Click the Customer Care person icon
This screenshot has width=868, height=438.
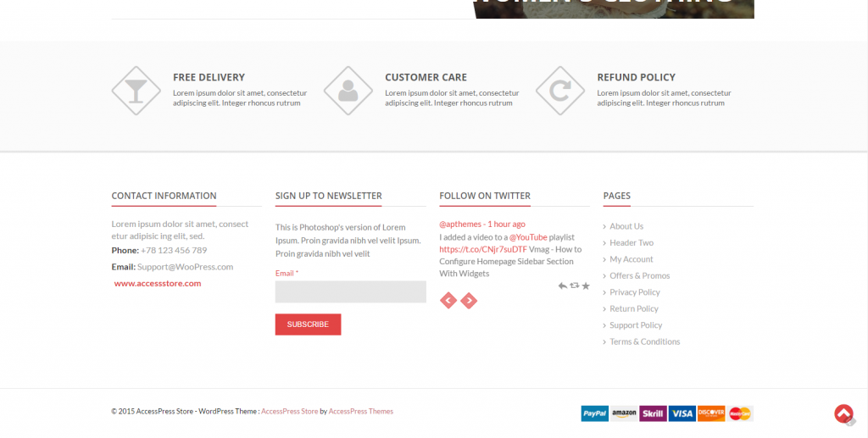pyautogui.click(x=348, y=90)
